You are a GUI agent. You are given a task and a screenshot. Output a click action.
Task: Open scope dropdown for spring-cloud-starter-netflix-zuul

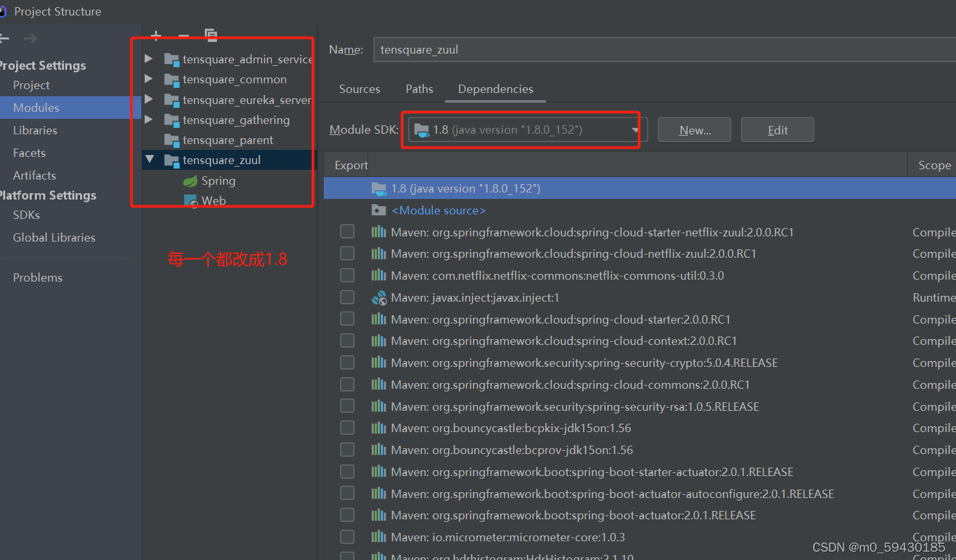[x=933, y=233]
